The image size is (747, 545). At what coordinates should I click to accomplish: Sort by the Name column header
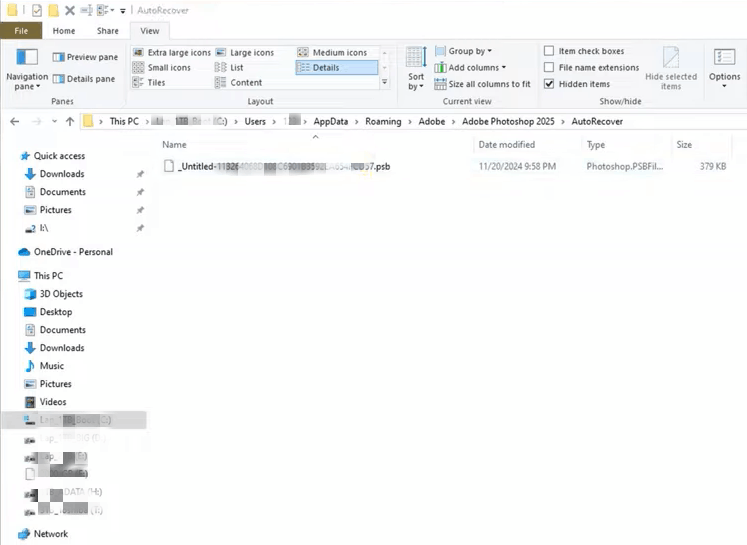tap(174, 145)
